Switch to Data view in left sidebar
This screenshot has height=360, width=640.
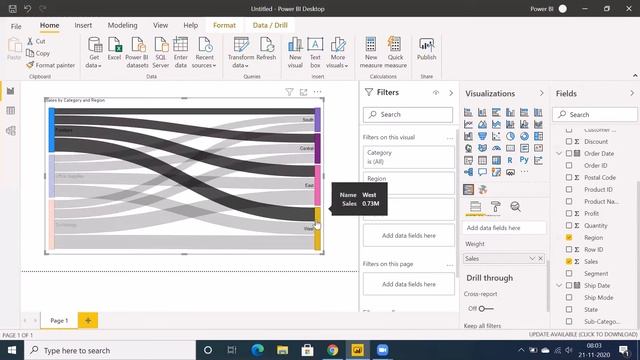[11, 111]
